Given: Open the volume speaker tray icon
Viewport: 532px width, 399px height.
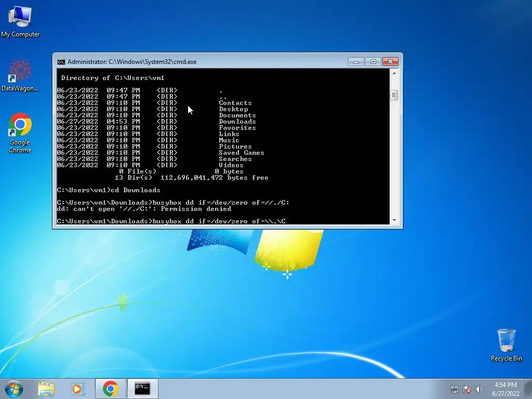Looking at the screenshot, I should 480,389.
